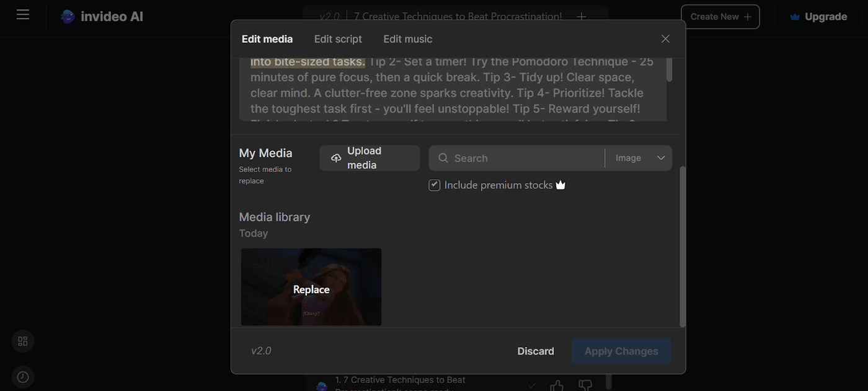Image resolution: width=868 pixels, height=391 pixels.
Task: Open the hamburger menu
Action: click(x=23, y=15)
